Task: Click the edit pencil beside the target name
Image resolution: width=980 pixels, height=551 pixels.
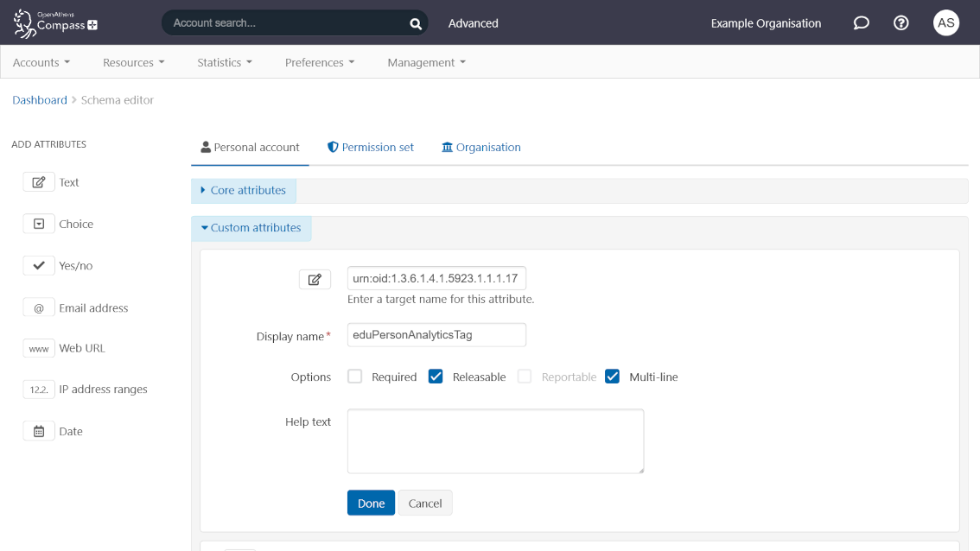Action: [x=315, y=278]
